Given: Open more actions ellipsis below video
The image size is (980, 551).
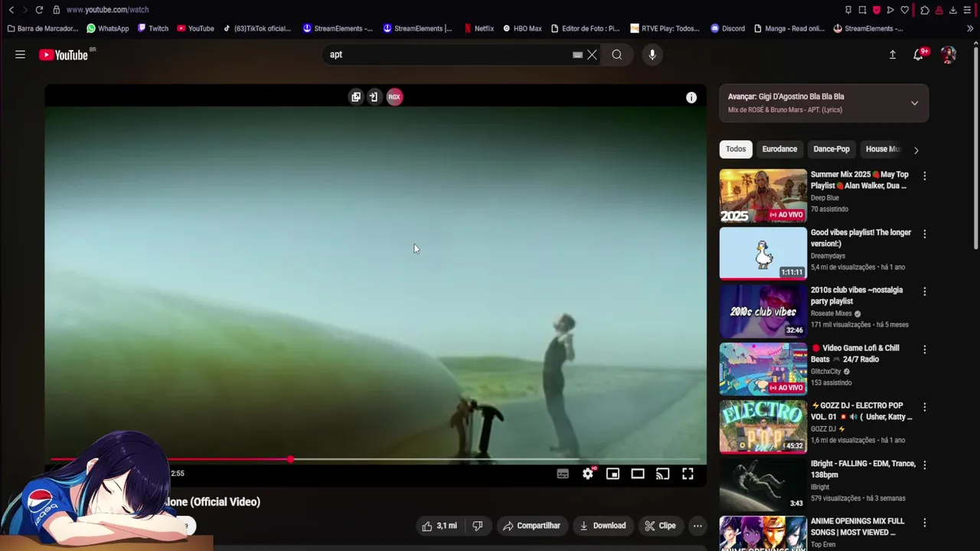Looking at the screenshot, I should click(x=697, y=526).
